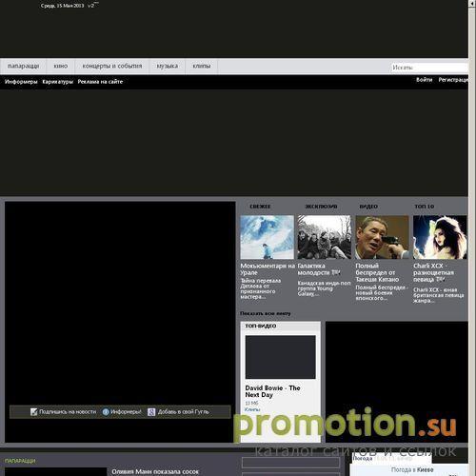Click the vertical page scrollbar
Viewport: 476px width, 476px height.
coord(472,238)
